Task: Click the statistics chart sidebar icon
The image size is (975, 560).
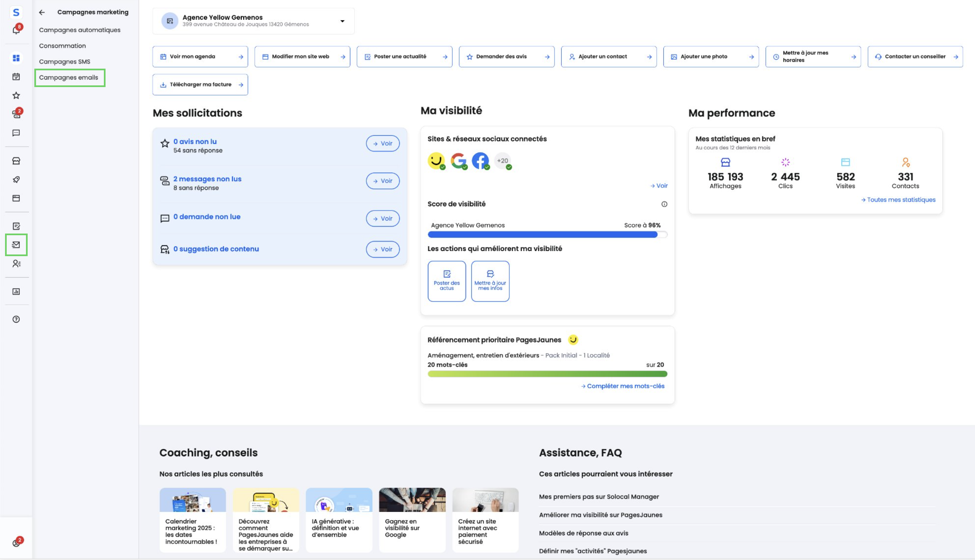Action: coord(16,291)
